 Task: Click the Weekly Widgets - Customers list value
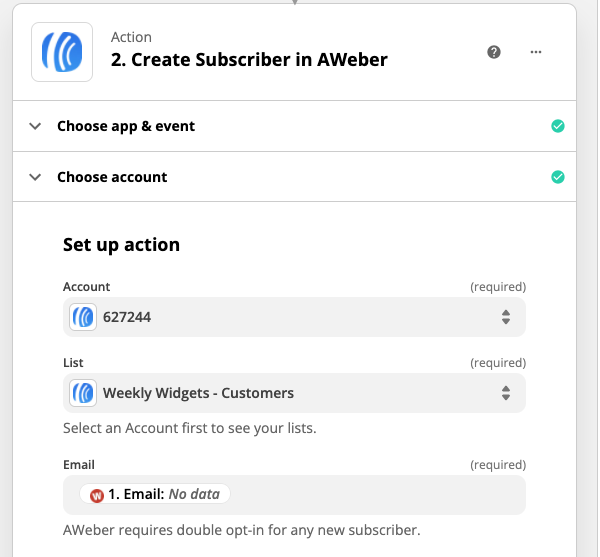pos(198,393)
